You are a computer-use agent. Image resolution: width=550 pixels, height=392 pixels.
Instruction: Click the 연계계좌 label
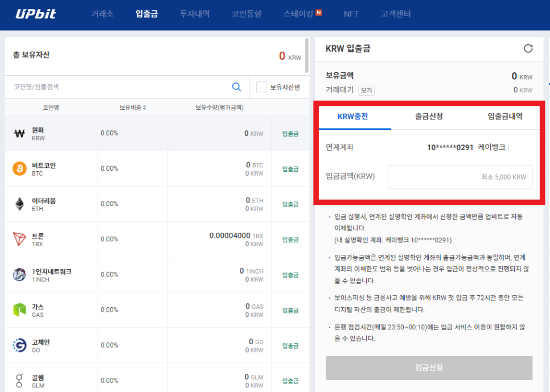[x=339, y=147]
